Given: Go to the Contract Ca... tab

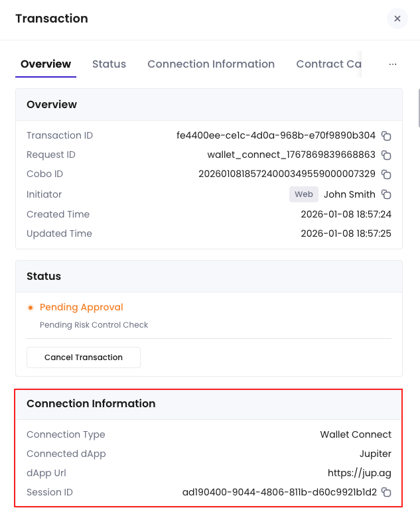Looking at the screenshot, I should point(328,64).
